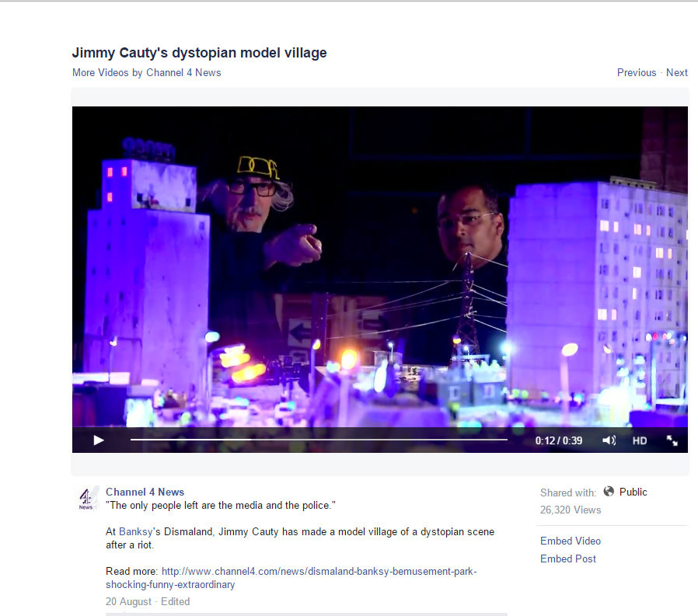Go to the Next video
The image size is (698, 616).
point(677,72)
